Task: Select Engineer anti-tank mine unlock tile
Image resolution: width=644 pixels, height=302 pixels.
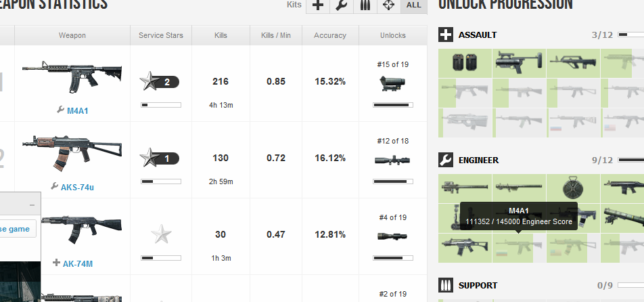Action: click(x=574, y=188)
